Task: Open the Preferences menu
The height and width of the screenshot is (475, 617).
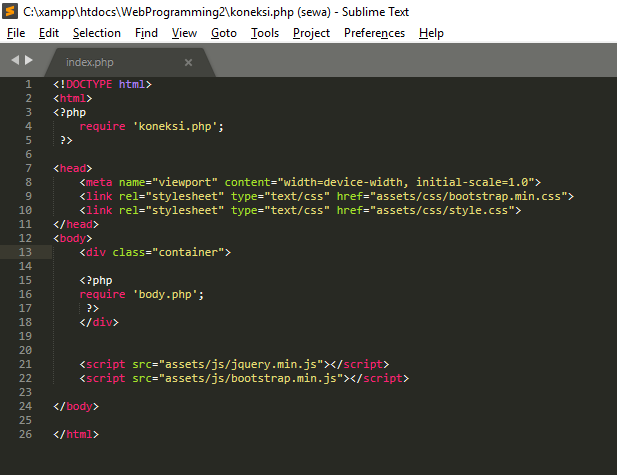Action: [374, 33]
